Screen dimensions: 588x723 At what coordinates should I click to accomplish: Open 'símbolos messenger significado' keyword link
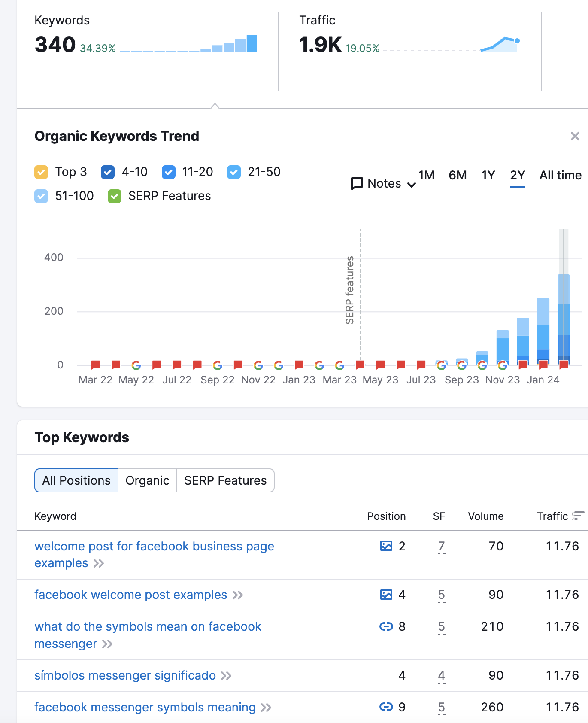tap(125, 676)
